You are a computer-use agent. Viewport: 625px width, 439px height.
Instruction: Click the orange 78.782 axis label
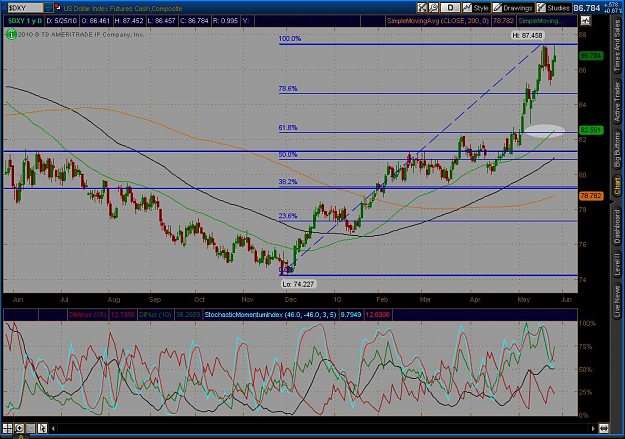pyautogui.click(x=592, y=196)
